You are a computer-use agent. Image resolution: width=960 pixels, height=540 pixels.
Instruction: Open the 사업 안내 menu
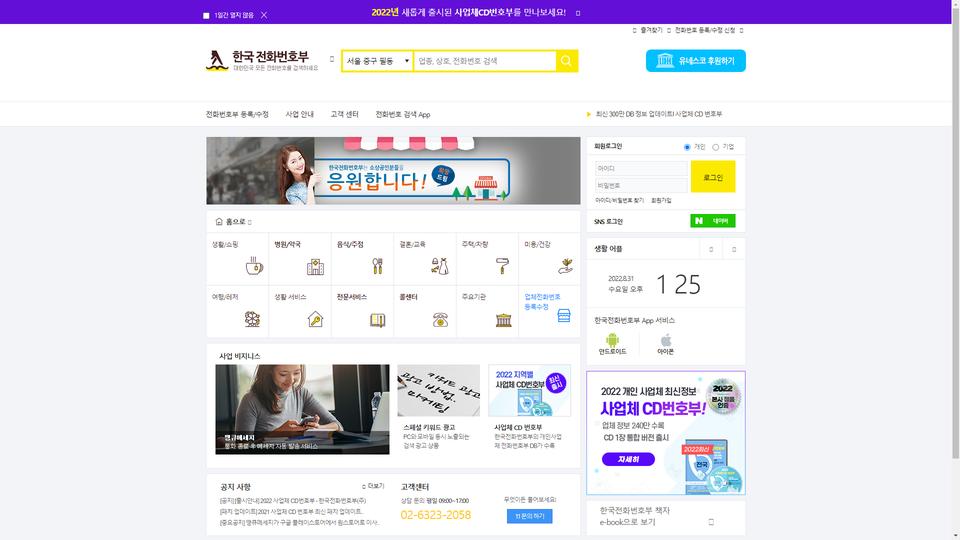tap(299, 114)
